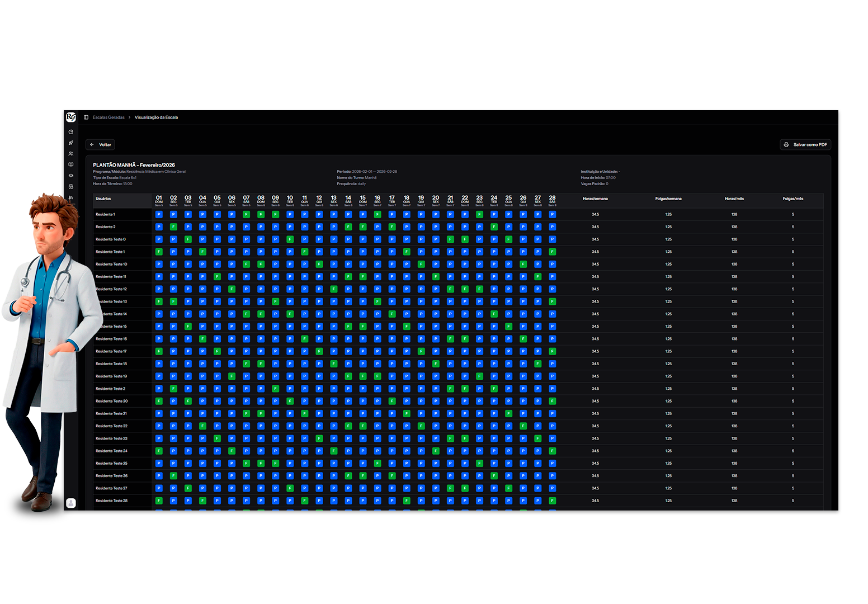Click the Usuários column header
The height and width of the screenshot is (604, 868).
click(103, 199)
